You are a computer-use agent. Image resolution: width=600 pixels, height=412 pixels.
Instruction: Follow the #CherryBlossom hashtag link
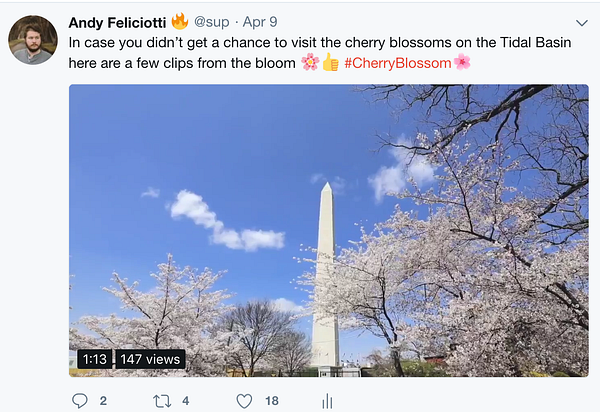click(397, 62)
